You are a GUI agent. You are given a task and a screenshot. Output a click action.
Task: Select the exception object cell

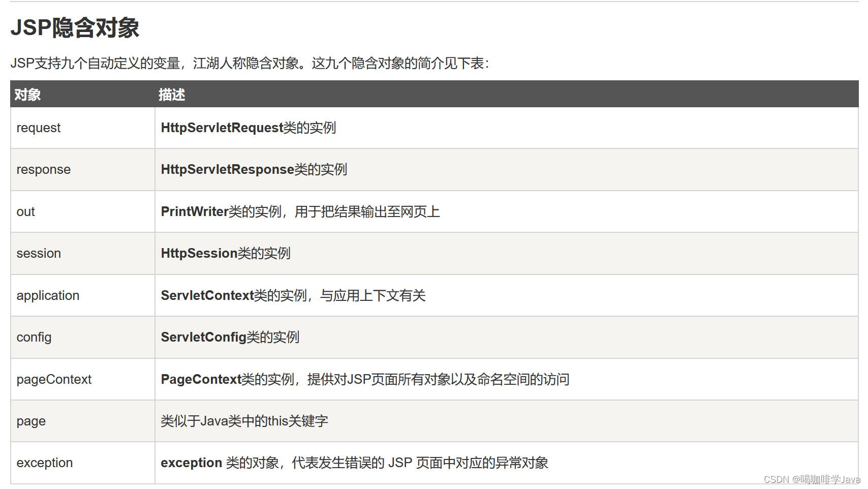44,463
